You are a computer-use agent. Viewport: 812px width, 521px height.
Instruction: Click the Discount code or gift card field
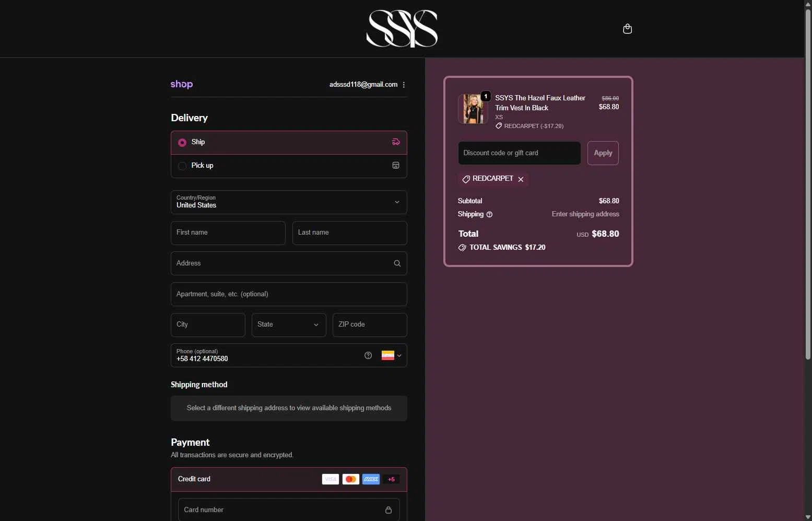520,153
